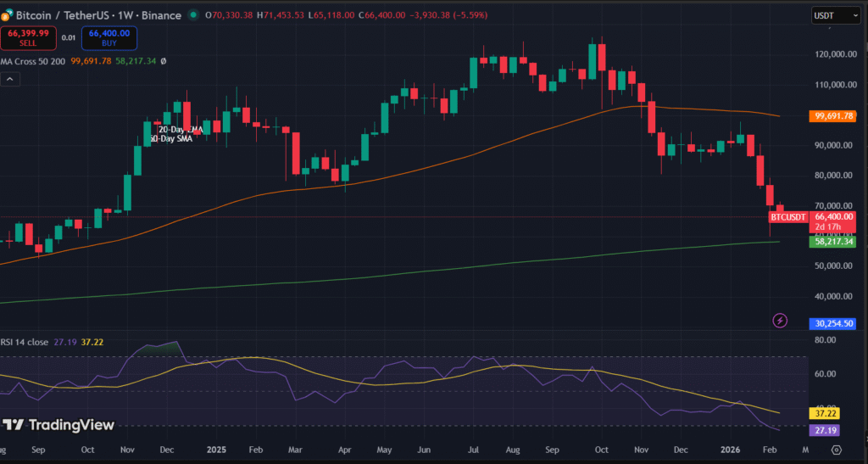
Task: Click the yellow 37.22 RSI axis label
Action: (x=825, y=414)
